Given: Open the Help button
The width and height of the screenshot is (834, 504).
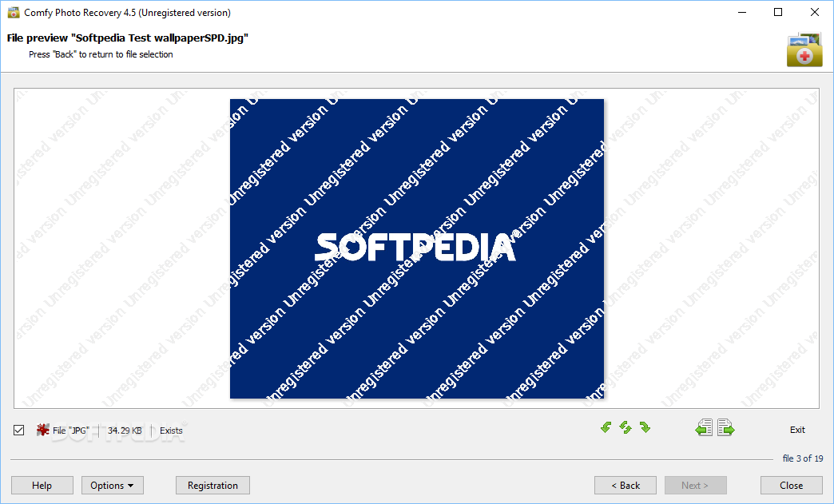Looking at the screenshot, I should [42, 486].
